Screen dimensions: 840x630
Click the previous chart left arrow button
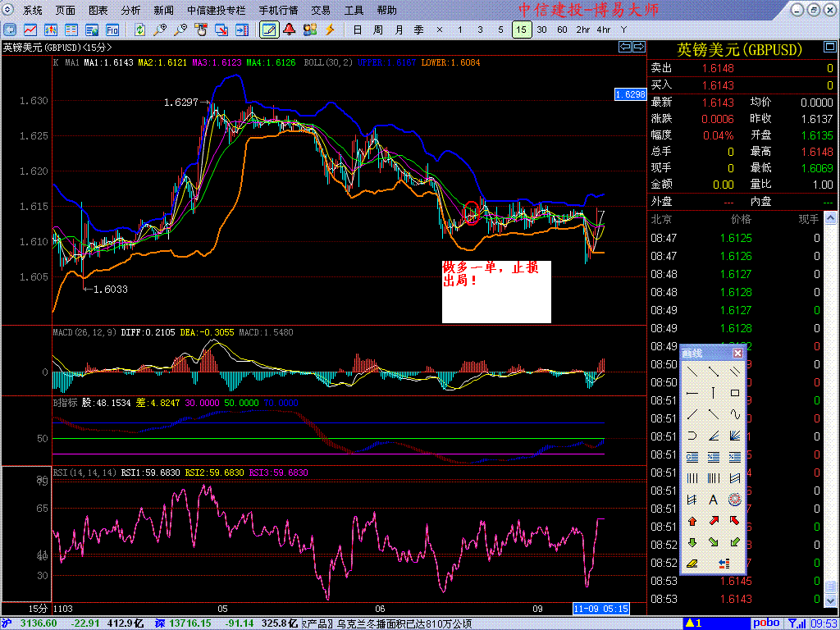[624, 47]
